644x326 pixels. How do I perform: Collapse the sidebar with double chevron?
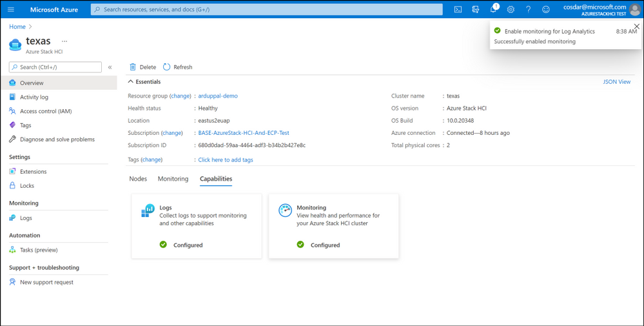coord(110,67)
